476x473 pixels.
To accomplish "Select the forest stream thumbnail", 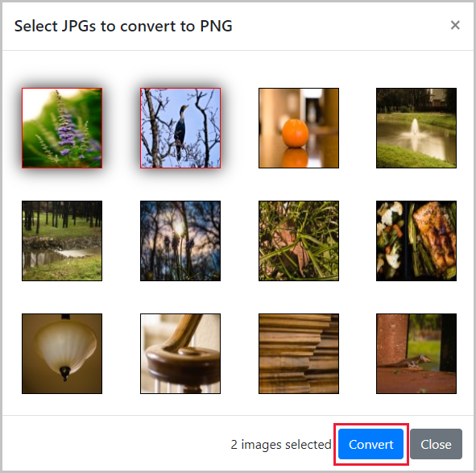I will tap(62, 241).
